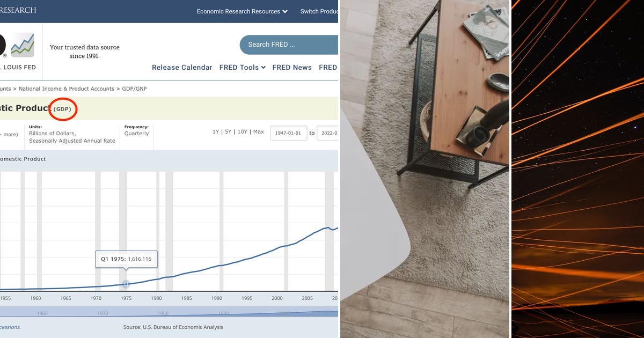Click the tooltip text "Q1 1975: 1,616.116"
Screen dimensions: 644x338
click(126, 259)
